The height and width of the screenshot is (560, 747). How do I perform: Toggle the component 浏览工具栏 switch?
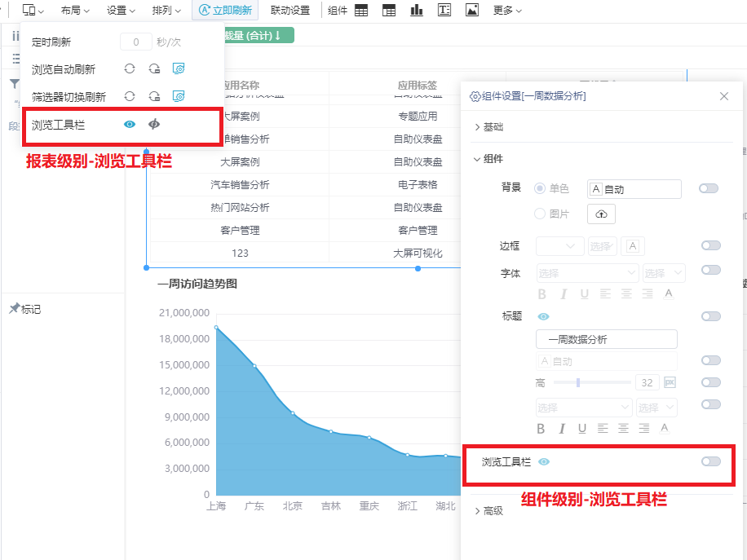click(711, 461)
